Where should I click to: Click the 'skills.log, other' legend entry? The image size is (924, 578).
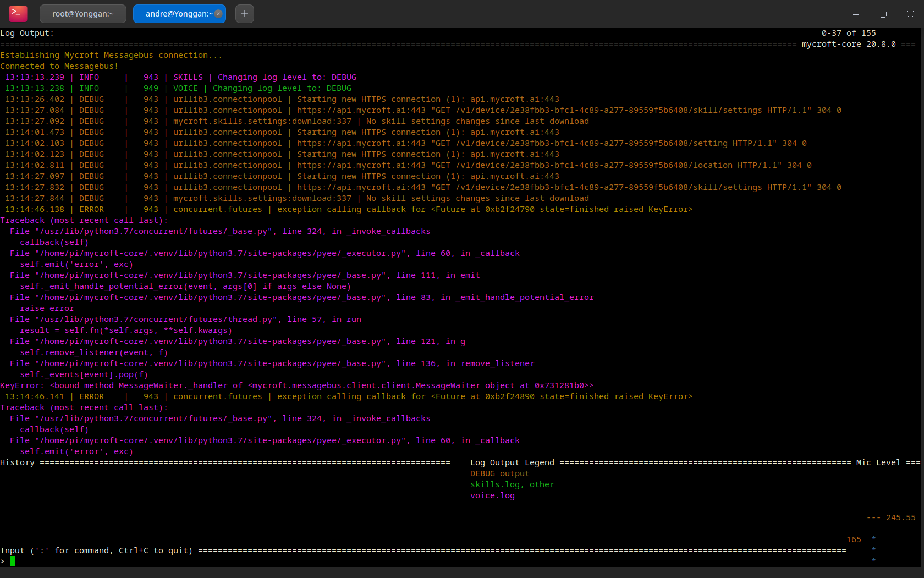(512, 484)
